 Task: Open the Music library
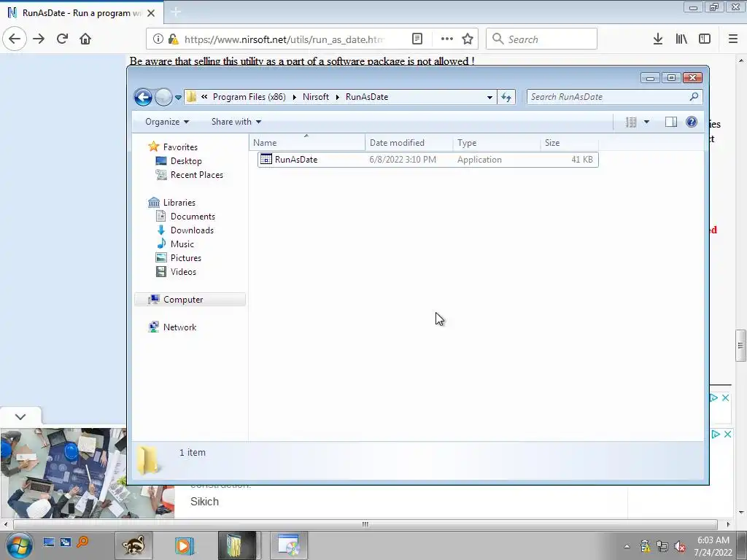point(182,244)
